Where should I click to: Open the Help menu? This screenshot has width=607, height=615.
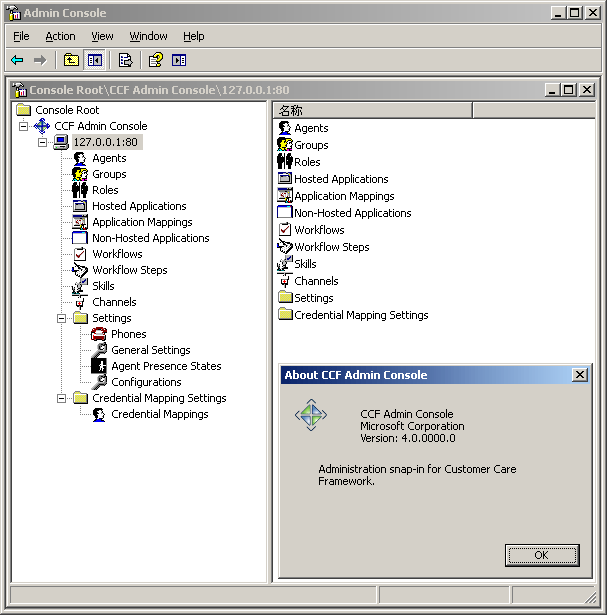pos(193,36)
